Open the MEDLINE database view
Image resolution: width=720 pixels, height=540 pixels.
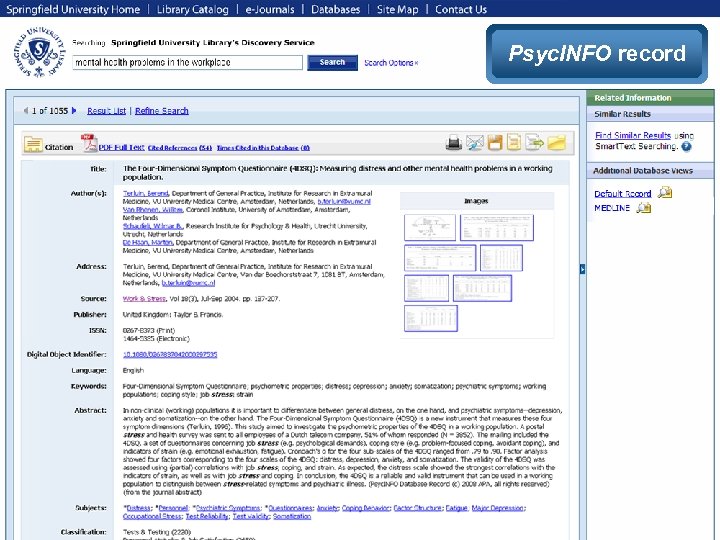click(x=612, y=208)
